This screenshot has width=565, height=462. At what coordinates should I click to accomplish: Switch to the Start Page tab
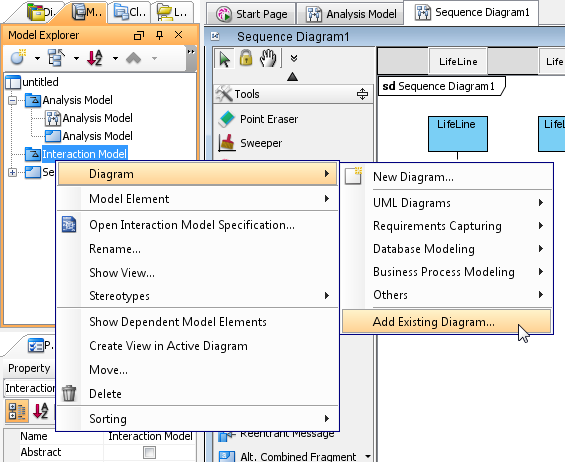tap(251, 14)
